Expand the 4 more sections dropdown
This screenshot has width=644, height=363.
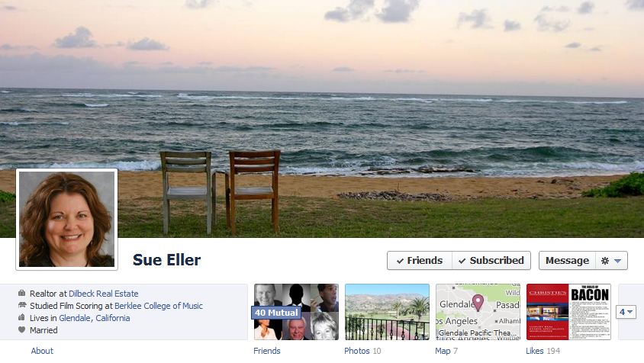626,312
